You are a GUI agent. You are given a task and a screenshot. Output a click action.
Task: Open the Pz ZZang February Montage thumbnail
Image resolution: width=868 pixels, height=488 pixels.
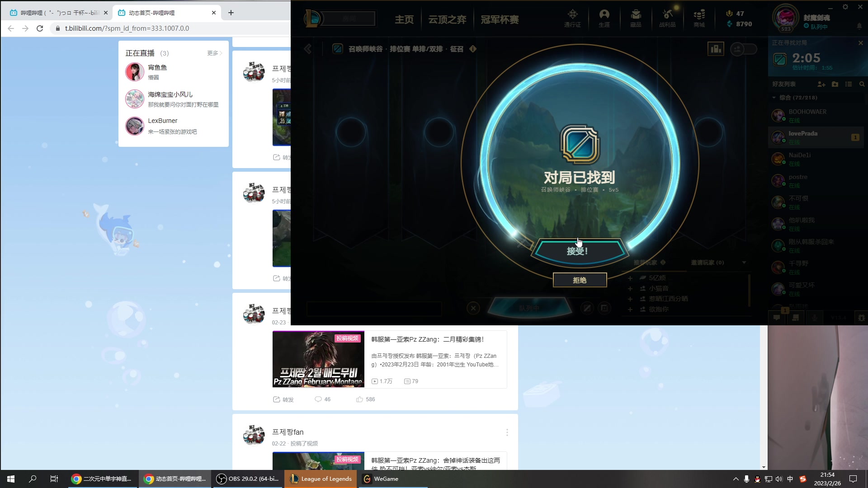coord(318,359)
